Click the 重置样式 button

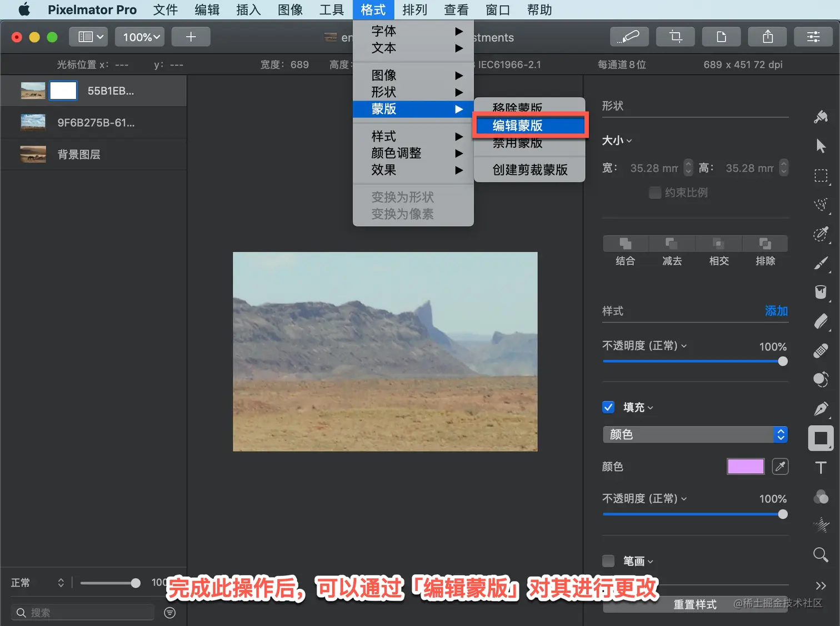(x=695, y=605)
